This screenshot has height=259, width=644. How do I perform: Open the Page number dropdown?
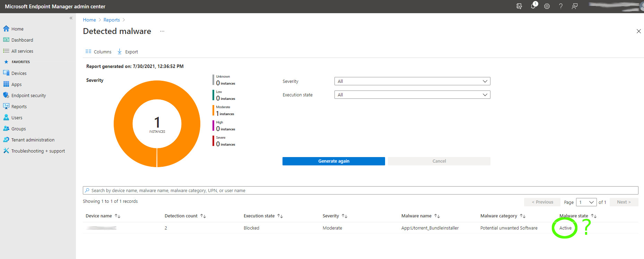click(586, 202)
